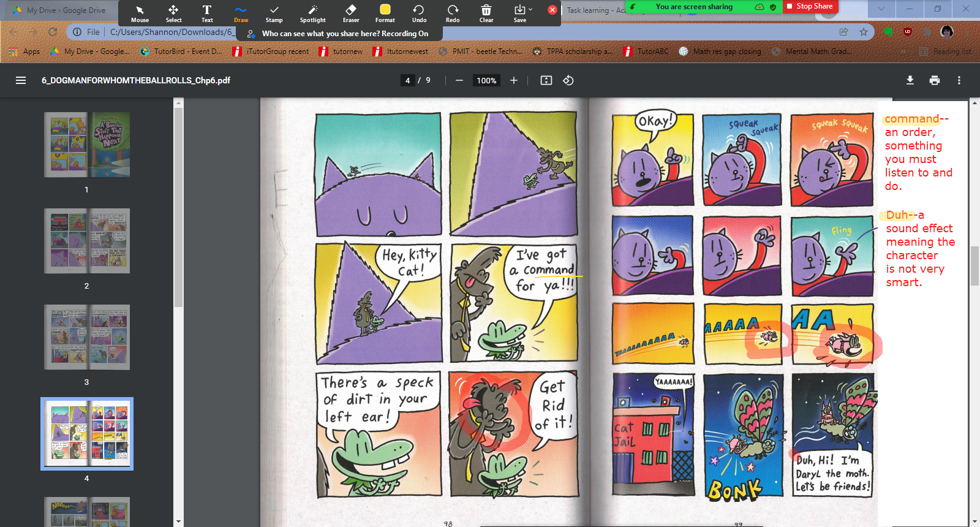Image resolution: width=980 pixels, height=527 pixels.
Task: Click the You are screen sharing banner
Action: tap(694, 7)
